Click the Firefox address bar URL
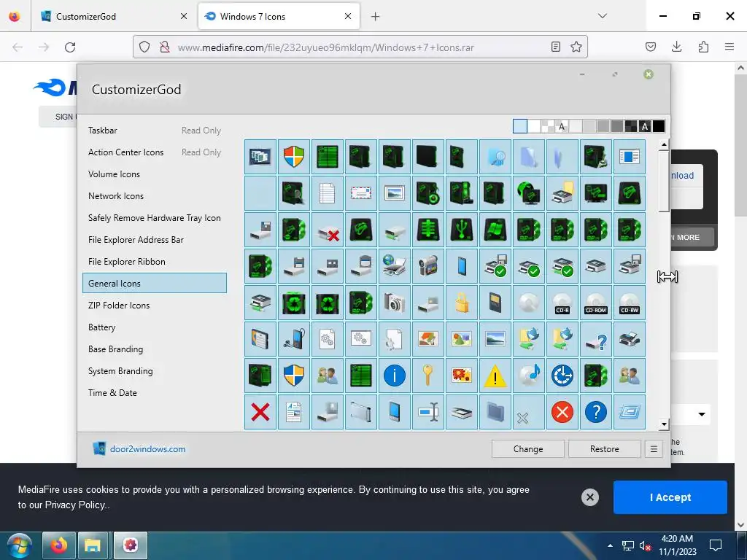The image size is (747, 560). click(x=326, y=47)
